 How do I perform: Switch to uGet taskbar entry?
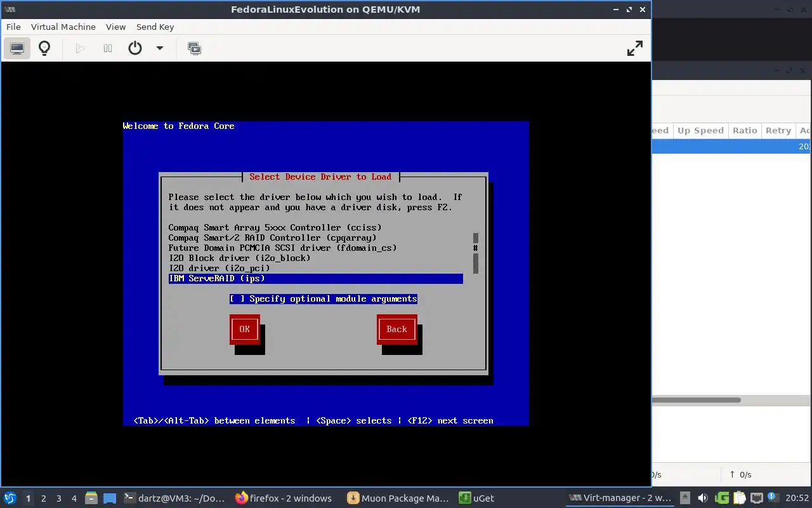coord(477,498)
